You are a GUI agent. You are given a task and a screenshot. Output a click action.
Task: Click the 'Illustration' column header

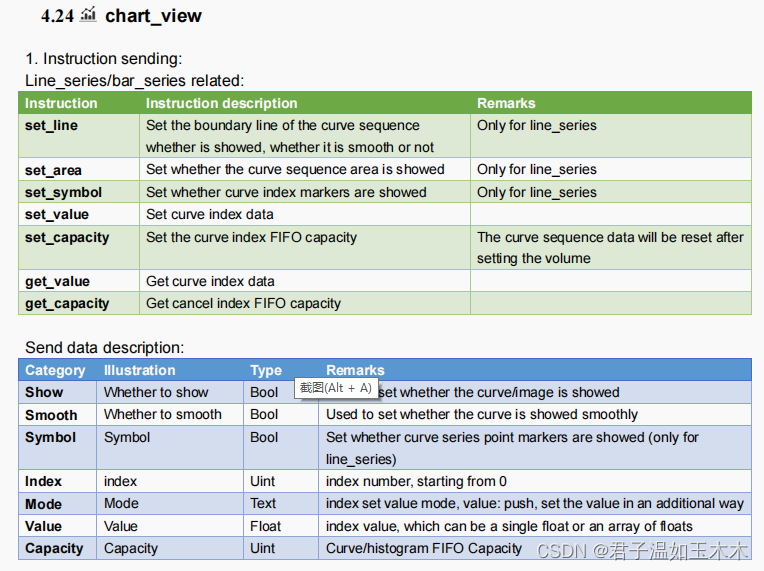(x=139, y=370)
